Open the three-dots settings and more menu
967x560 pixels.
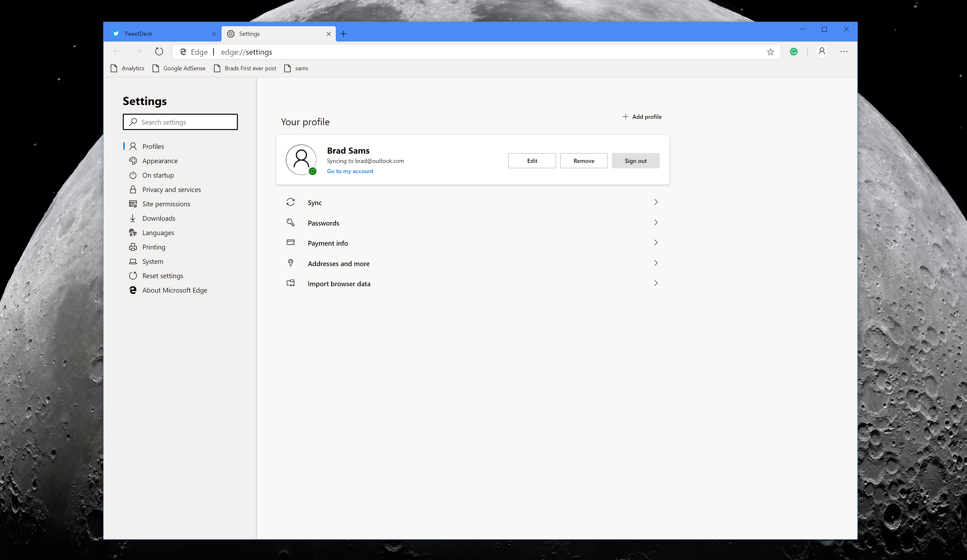[x=843, y=51]
